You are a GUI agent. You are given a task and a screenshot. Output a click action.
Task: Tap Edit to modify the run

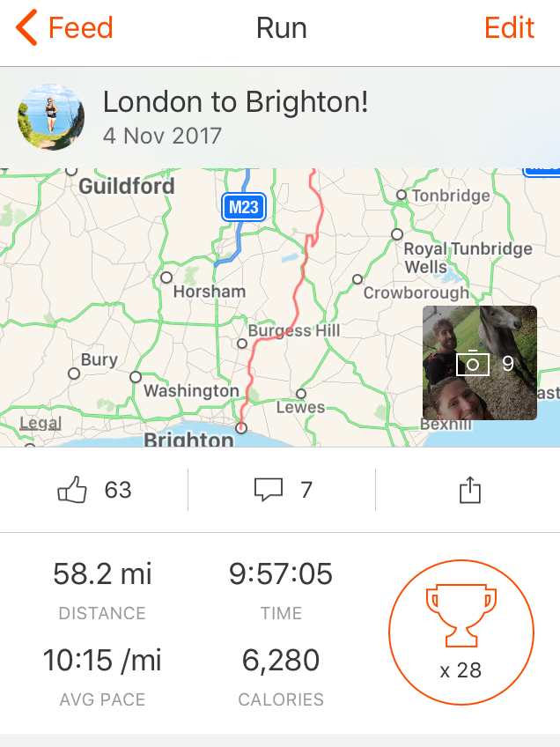click(509, 27)
